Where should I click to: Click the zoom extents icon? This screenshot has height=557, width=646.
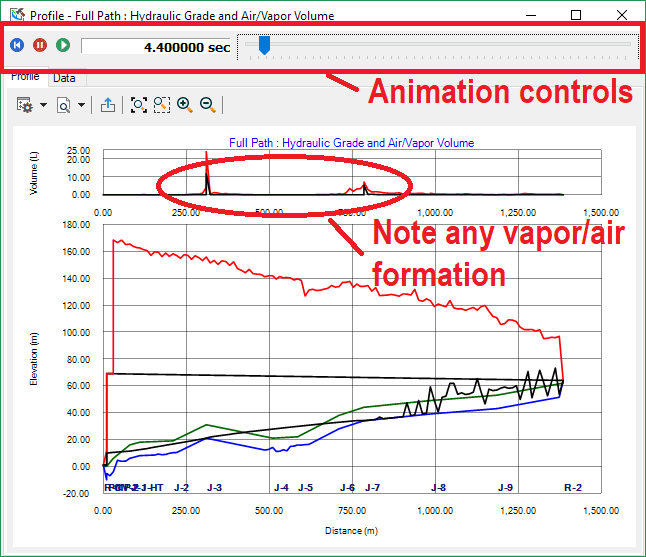139,105
